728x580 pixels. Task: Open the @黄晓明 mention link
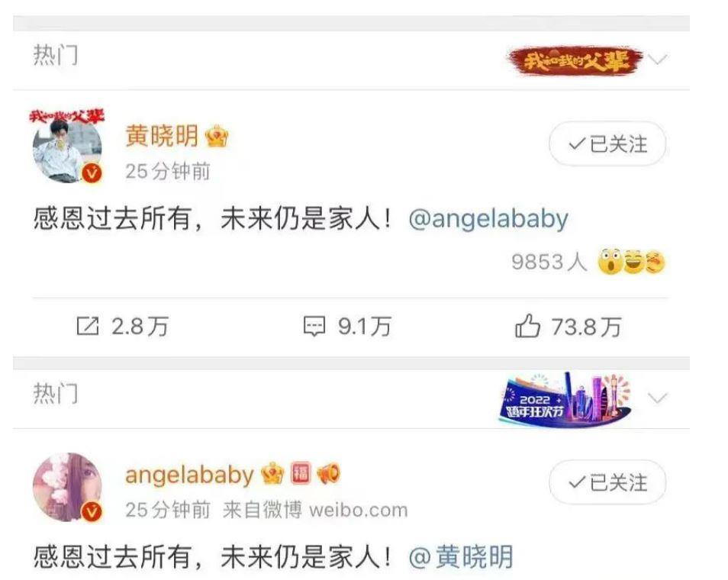(461, 557)
